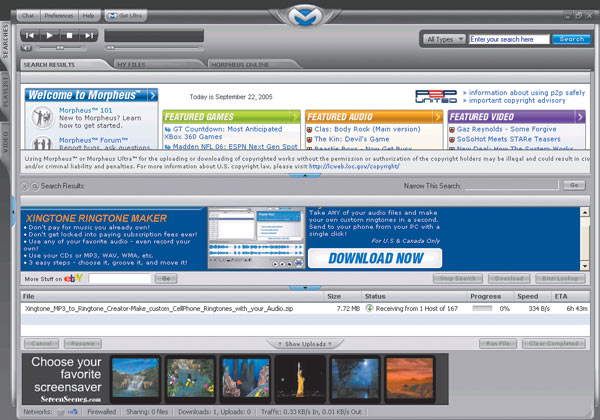Switch to the My Files tab
This screenshot has height=420, width=600.
point(132,64)
